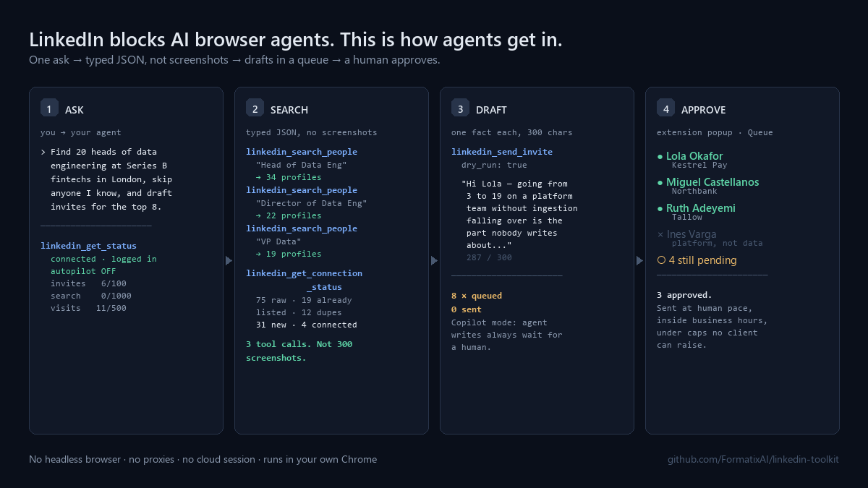Click the '31 new · 4 connected' line
Viewport: 868px width, 488px height.
click(x=307, y=325)
